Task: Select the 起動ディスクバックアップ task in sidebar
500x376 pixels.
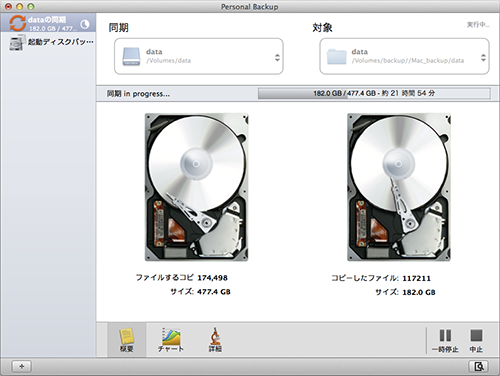Action: (48, 42)
